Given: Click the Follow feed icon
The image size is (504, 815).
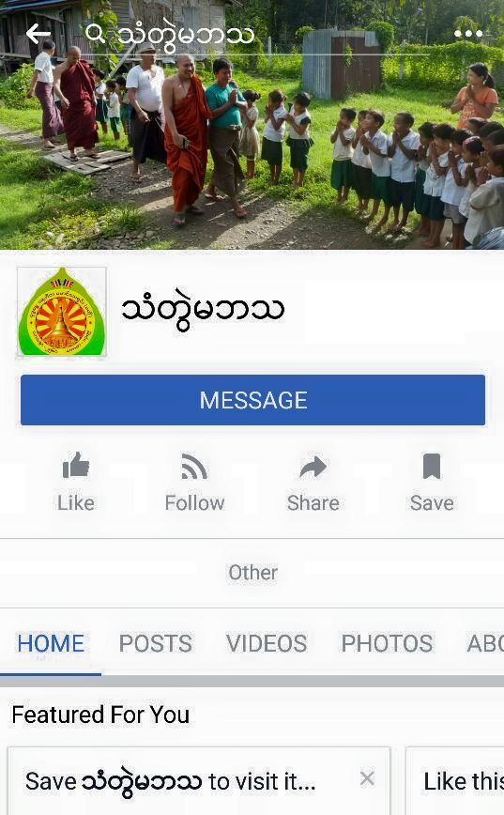Looking at the screenshot, I should 194,466.
